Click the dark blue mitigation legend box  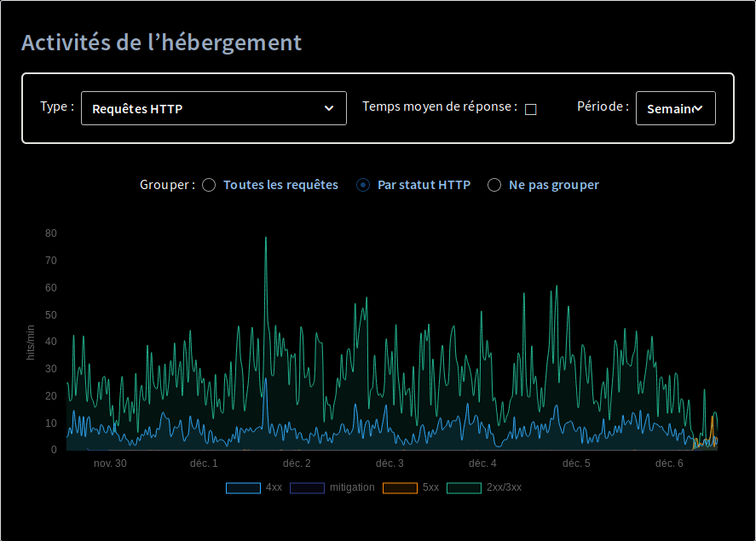[307, 487]
